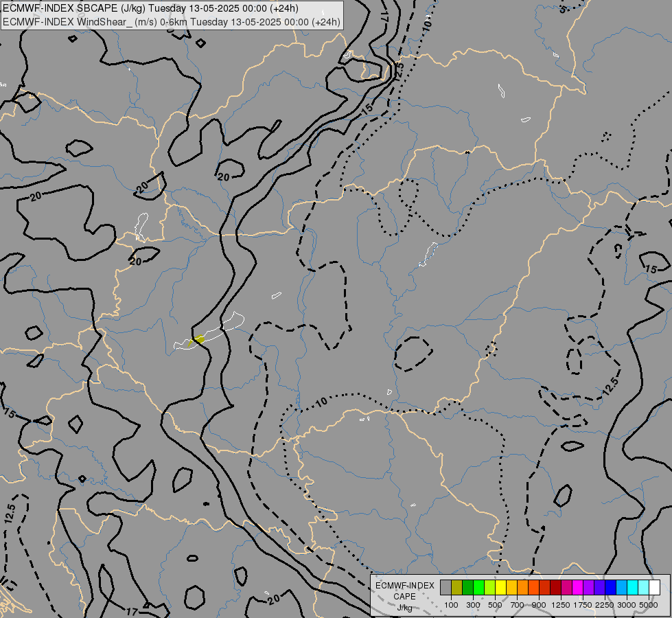The image size is (672, 618).
Task: Click the sky blue swatch before 3000
Action: pyautogui.click(x=622, y=588)
